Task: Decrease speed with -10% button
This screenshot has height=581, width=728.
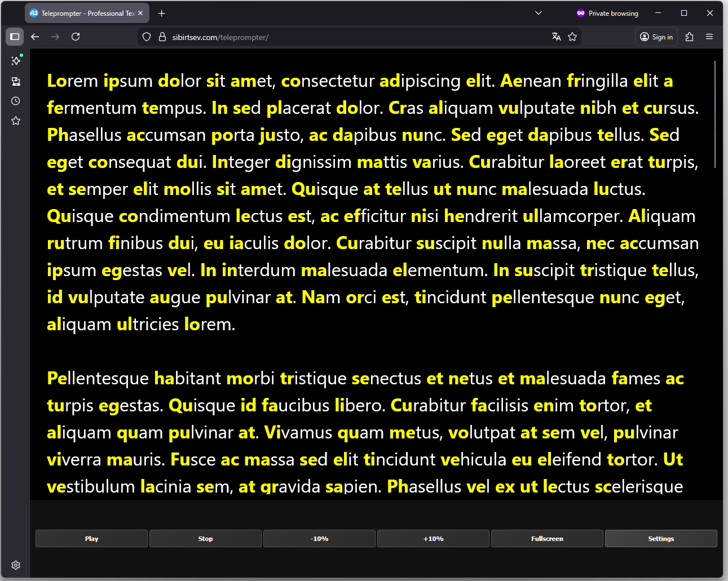Action: [319, 539]
